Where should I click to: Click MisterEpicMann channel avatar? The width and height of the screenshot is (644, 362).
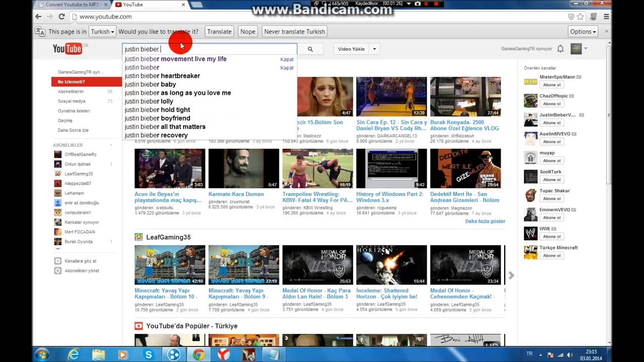[530, 81]
